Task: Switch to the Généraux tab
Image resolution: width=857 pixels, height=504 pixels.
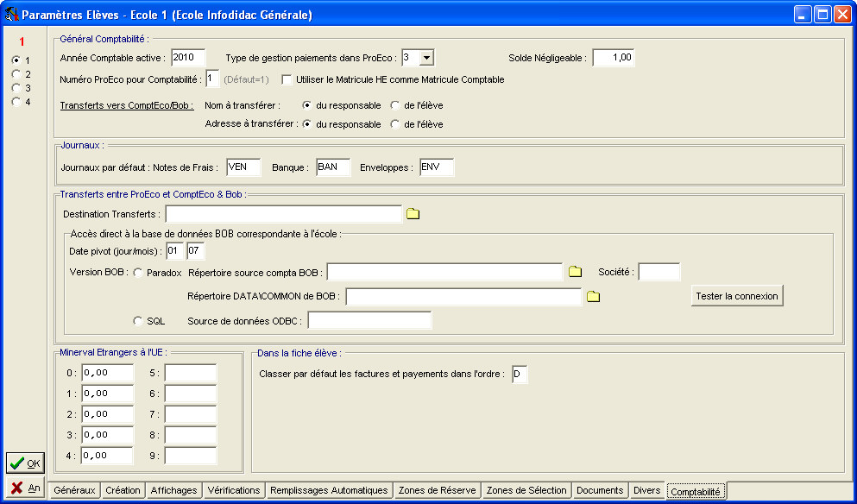Action: 74,490
